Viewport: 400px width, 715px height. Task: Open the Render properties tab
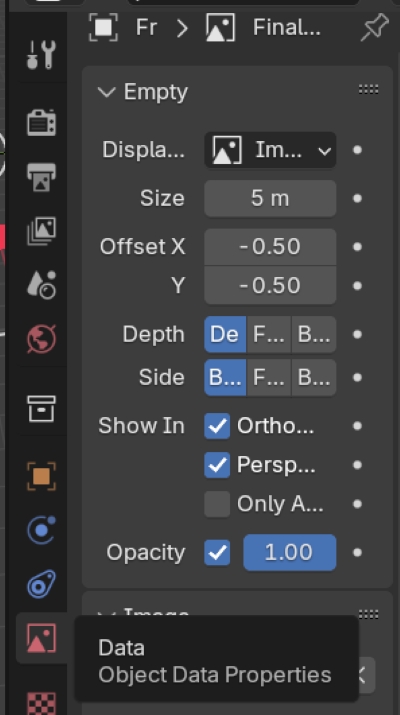pos(41,123)
